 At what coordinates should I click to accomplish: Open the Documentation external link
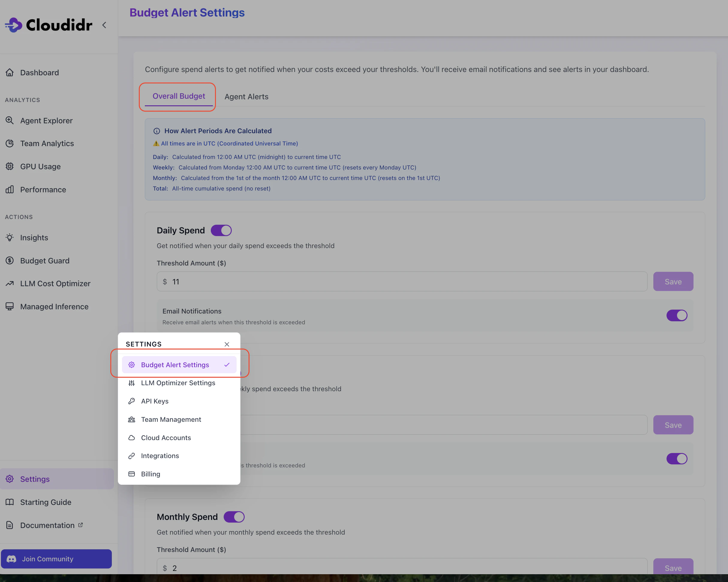pos(47,525)
